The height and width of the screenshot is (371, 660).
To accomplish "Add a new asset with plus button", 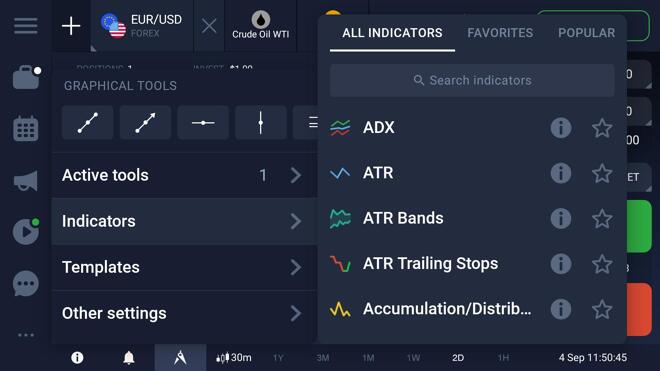I will (x=71, y=26).
